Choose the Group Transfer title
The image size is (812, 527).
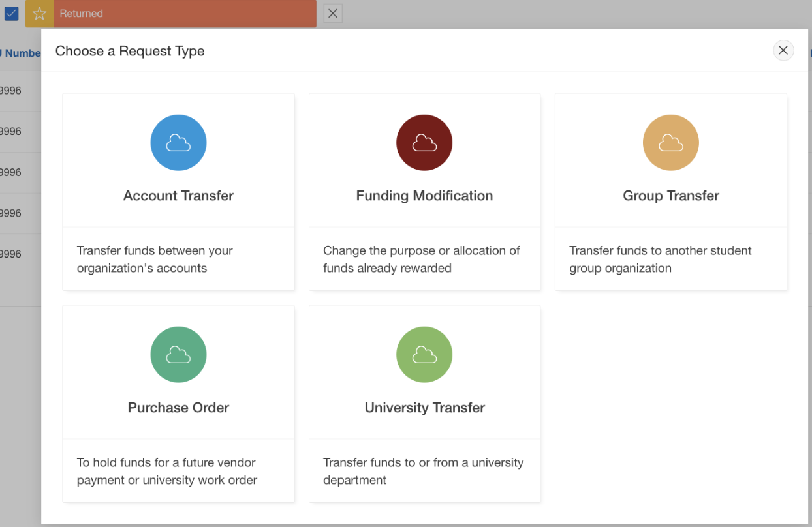point(671,196)
